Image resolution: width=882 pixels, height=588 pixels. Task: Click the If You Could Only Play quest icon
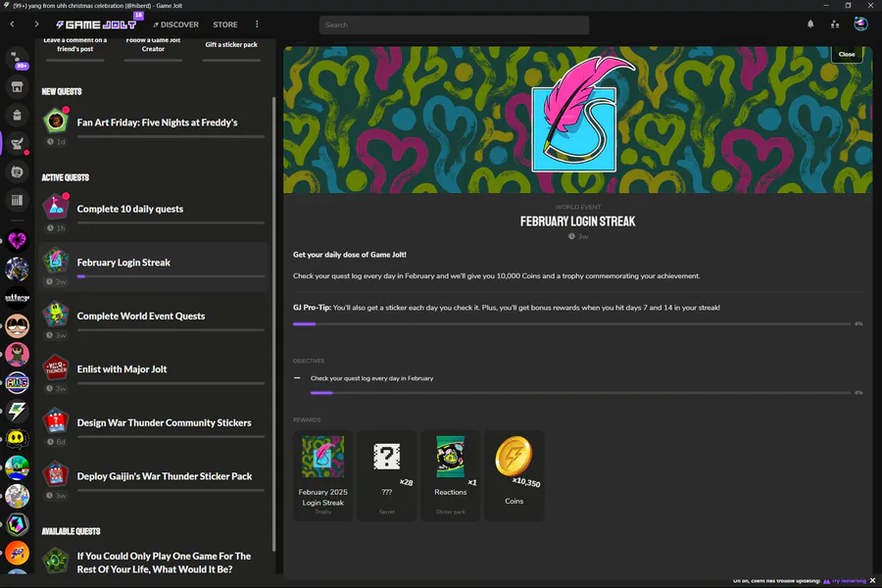tap(56, 560)
